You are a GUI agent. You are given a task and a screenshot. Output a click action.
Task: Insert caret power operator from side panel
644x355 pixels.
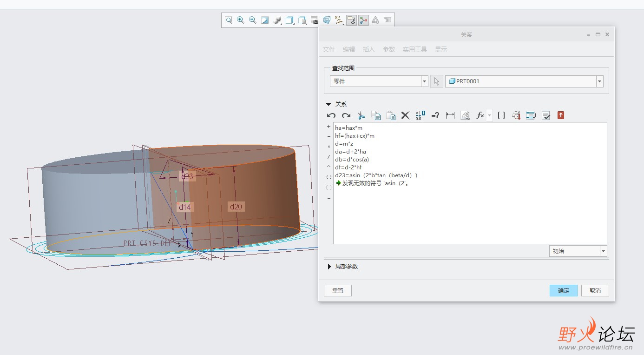pos(329,167)
